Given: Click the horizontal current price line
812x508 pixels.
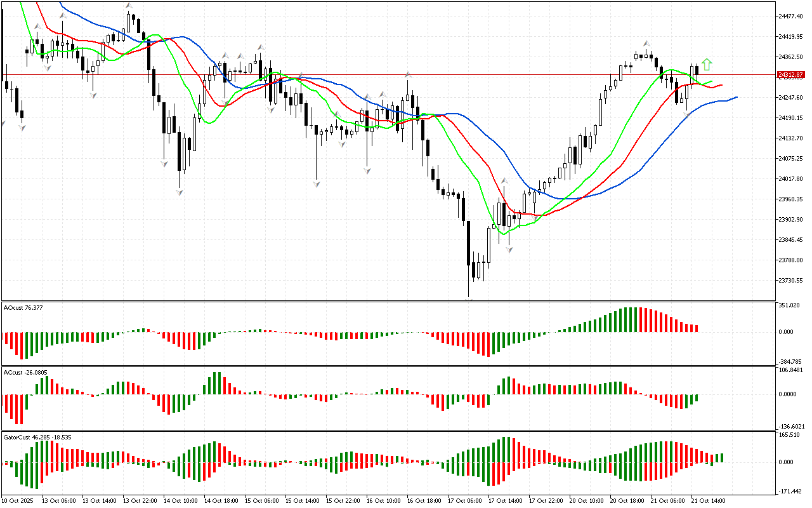Looking at the screenshot, I should [381, 75].
